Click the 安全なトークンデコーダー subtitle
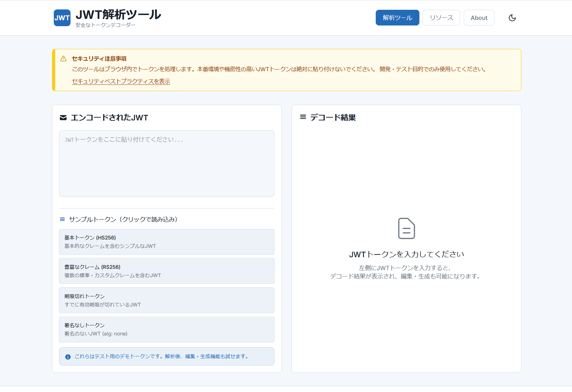Image resolution: width=572 pixels, height=392 pixels. point(105,25)
